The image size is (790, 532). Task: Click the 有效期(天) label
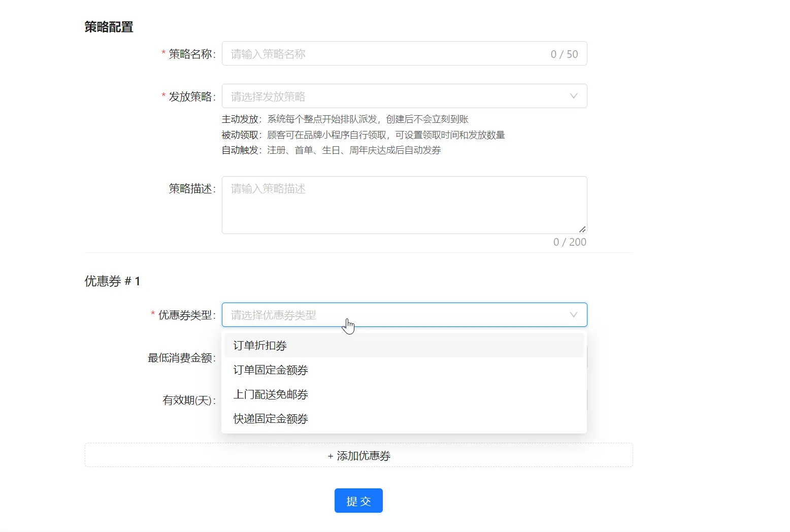click(x=189, y=401)
